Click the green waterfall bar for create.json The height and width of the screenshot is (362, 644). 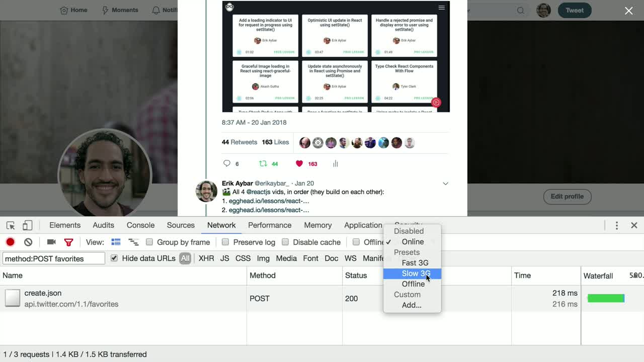(x=605, y=298)
